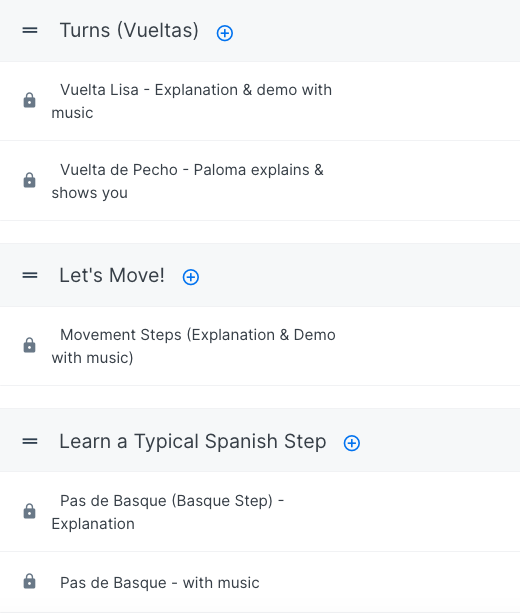
Task: Open the Pas de Basque - with music lesson
Action: pos(160,583)
